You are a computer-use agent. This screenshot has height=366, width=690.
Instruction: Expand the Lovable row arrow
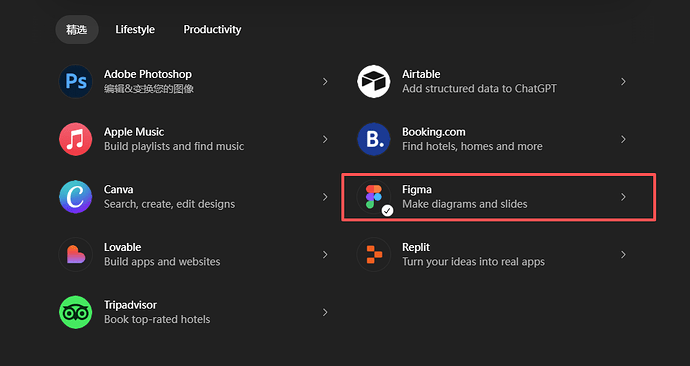pos(325,254)
